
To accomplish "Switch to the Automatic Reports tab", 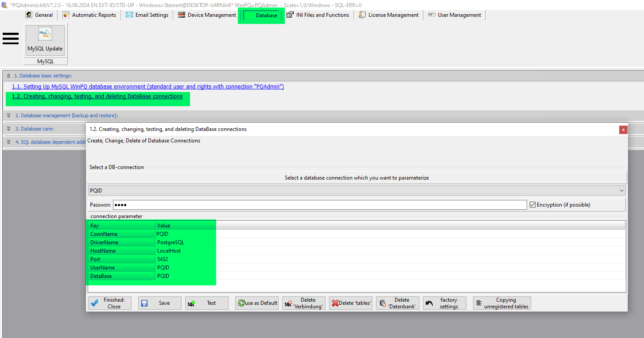I will point(89,15).
